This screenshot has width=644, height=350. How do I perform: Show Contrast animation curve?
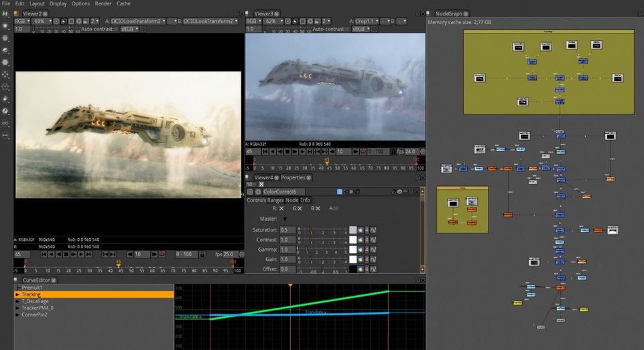[x=373, y=240]
